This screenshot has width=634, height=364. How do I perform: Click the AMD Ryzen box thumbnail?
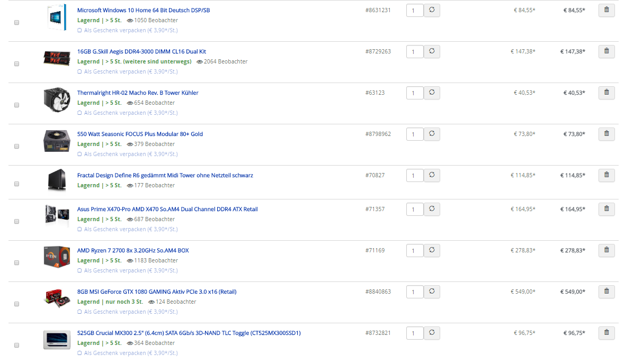pos(57,257)
